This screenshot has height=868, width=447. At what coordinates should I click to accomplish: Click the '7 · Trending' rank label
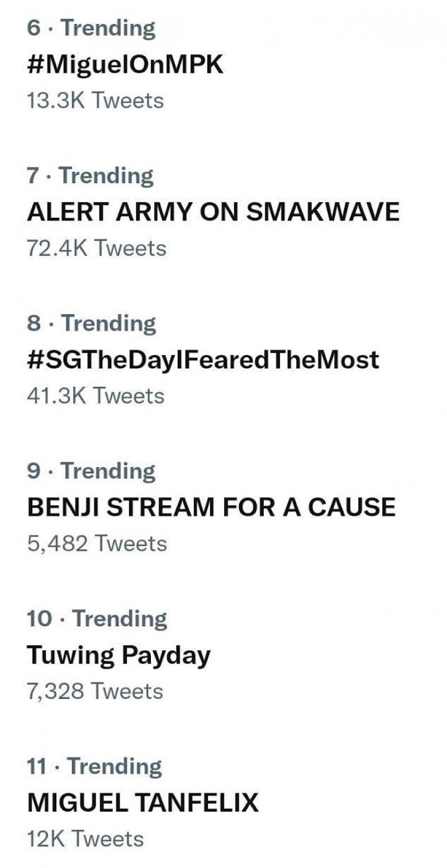90,176
